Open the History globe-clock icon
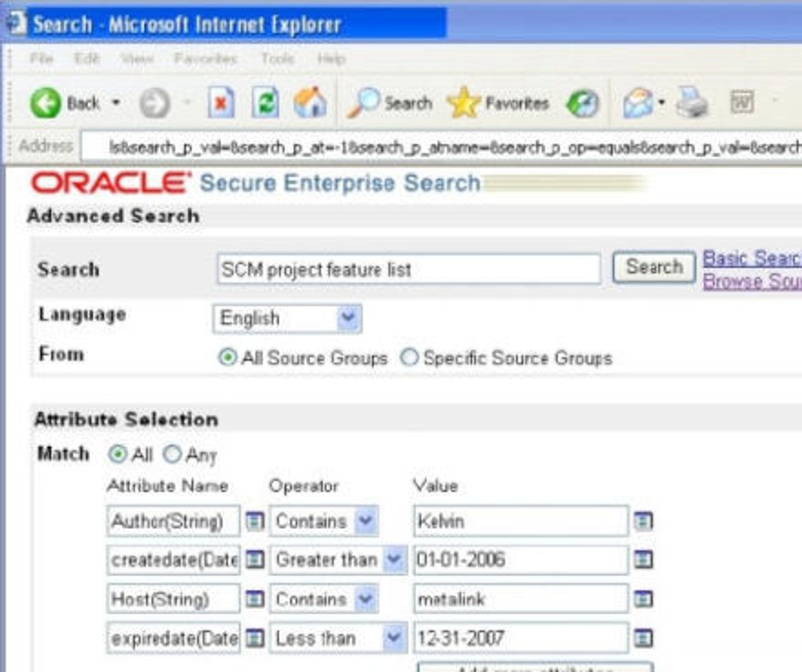802x672 pixels. point(582,103)
